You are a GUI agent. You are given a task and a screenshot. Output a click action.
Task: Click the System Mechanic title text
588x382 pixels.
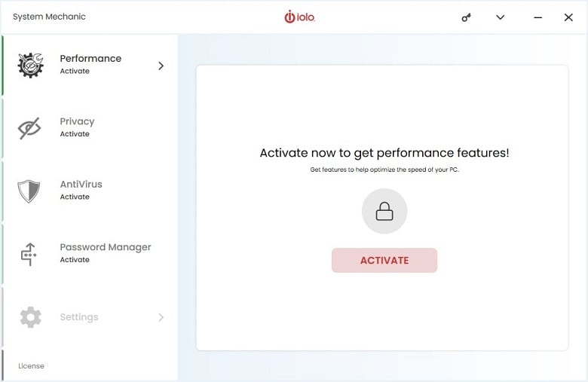click(x=49, y=17)
